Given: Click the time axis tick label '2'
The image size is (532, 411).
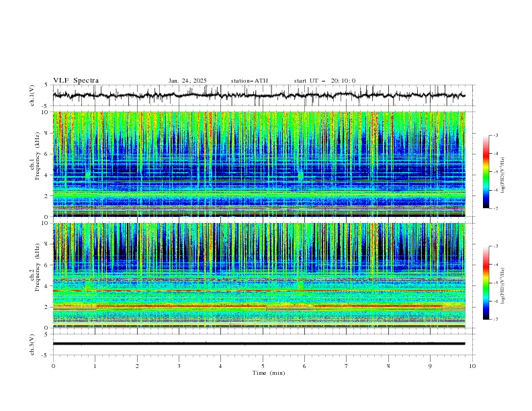Looking at the screenshot, I should [137, 366].
